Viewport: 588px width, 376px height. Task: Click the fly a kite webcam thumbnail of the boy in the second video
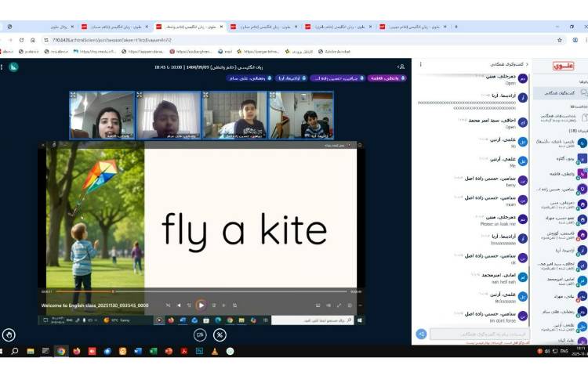click(x=168, y=116)
